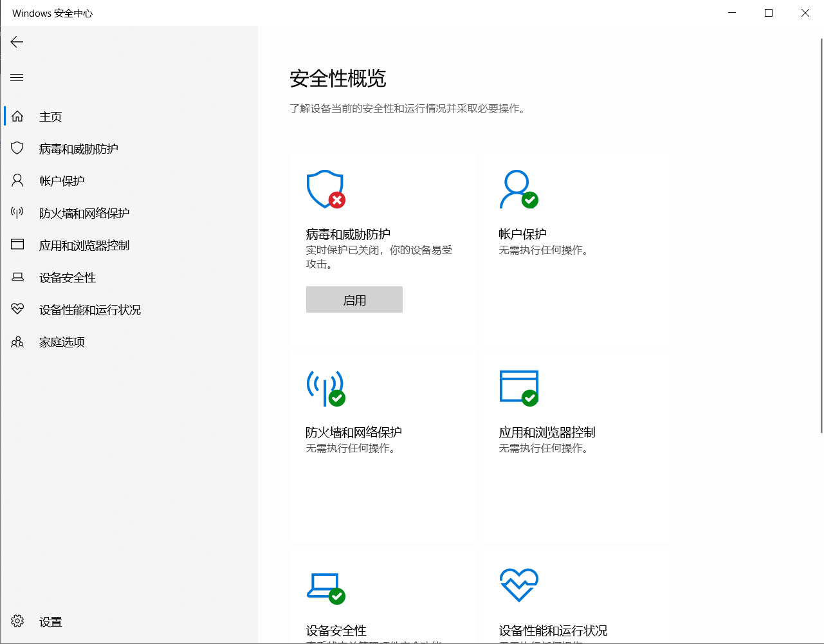This screenshot has width=824, height=644.
Task: Minimize the Windows 安全中心 window
Action: [732, 13]
